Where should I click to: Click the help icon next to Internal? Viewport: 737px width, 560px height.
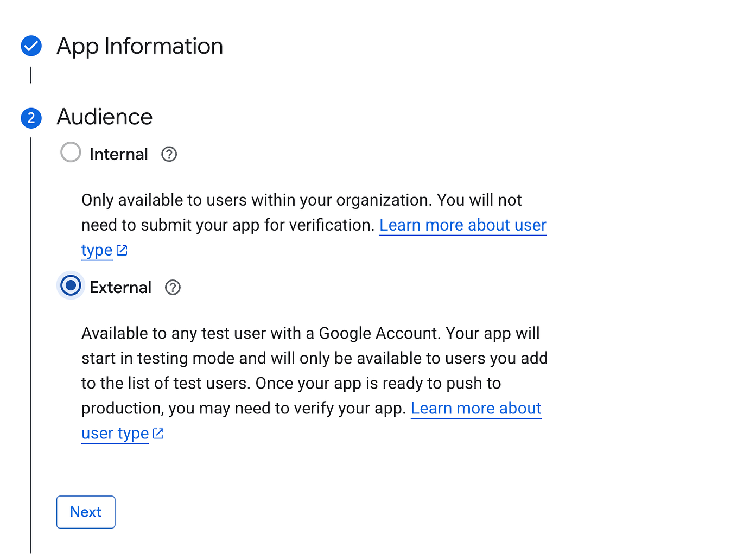point(169,154)
